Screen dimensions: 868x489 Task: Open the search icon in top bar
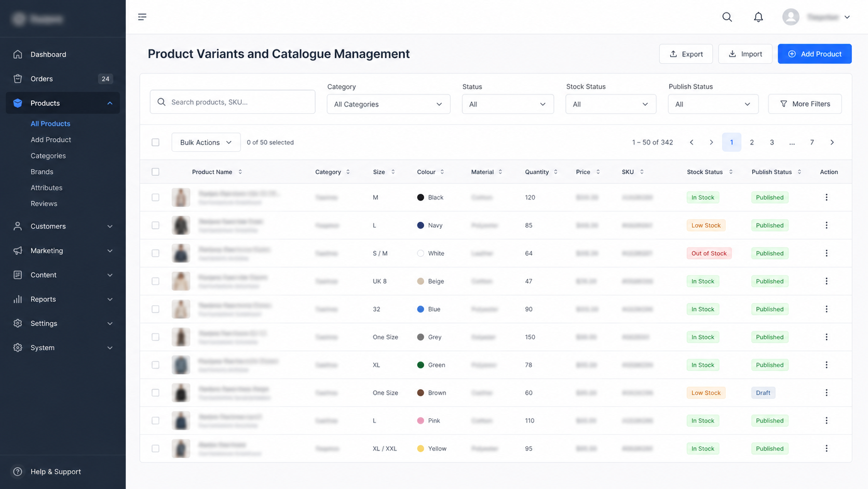(x=727, y=17)
